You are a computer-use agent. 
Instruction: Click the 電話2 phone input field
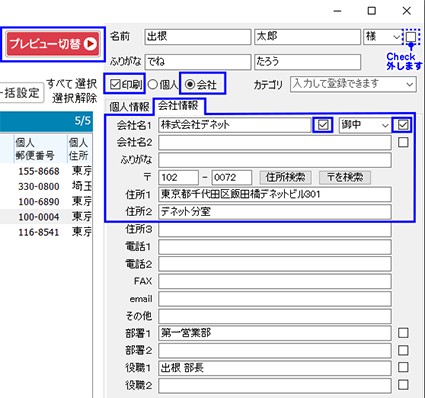tap(275, 264)
